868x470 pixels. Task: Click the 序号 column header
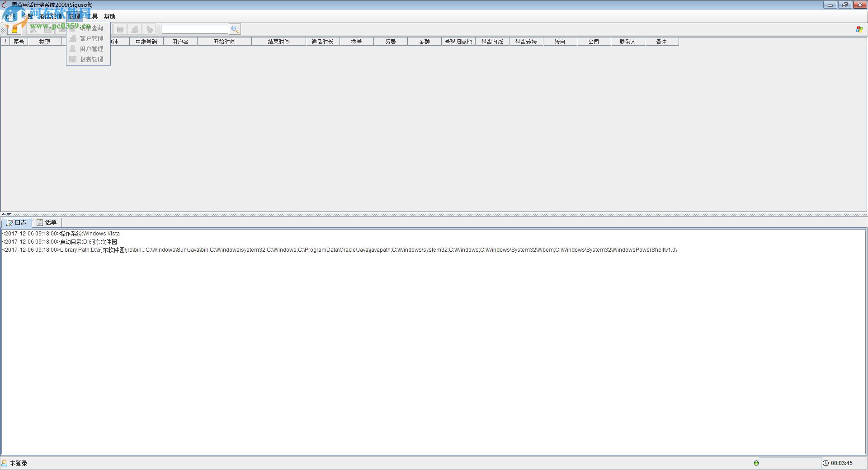[x=19, y=42]
